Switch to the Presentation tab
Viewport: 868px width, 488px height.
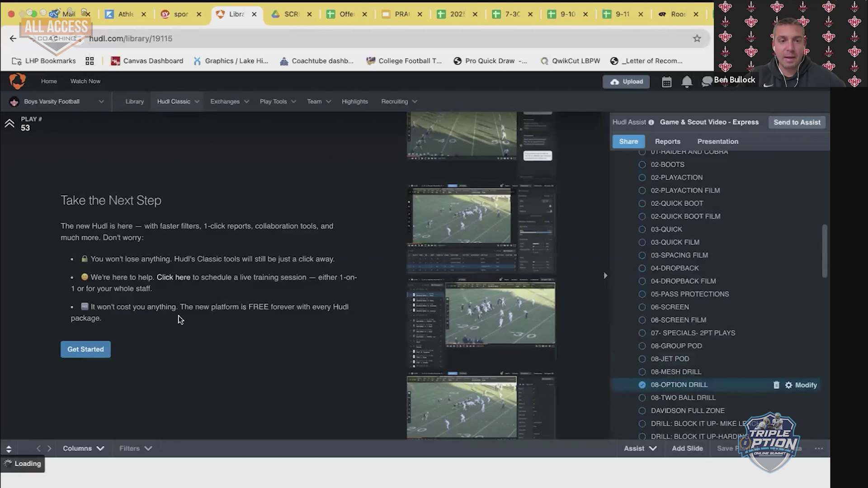[x=718, y=141]
